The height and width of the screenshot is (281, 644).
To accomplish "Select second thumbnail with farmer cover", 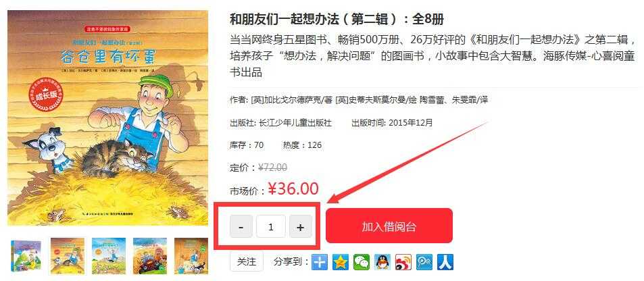I will tap(68, 256).
